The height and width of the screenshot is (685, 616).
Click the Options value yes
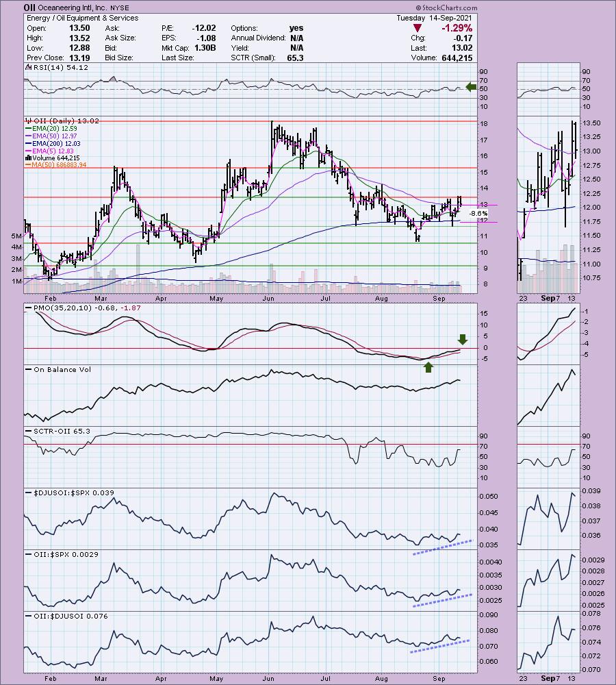click(x=296, y=28)
